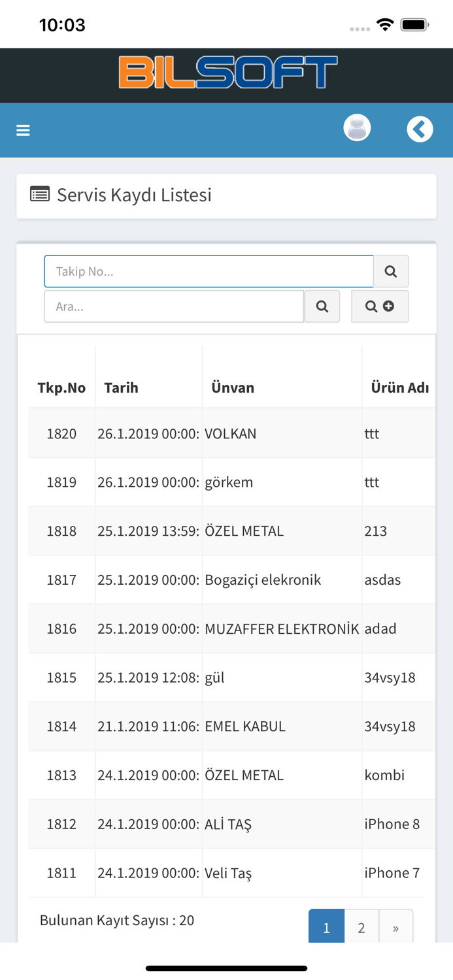Jump to next pages with » control
The width and height of the screenshot is (453, 980).
tap(396, 926)
